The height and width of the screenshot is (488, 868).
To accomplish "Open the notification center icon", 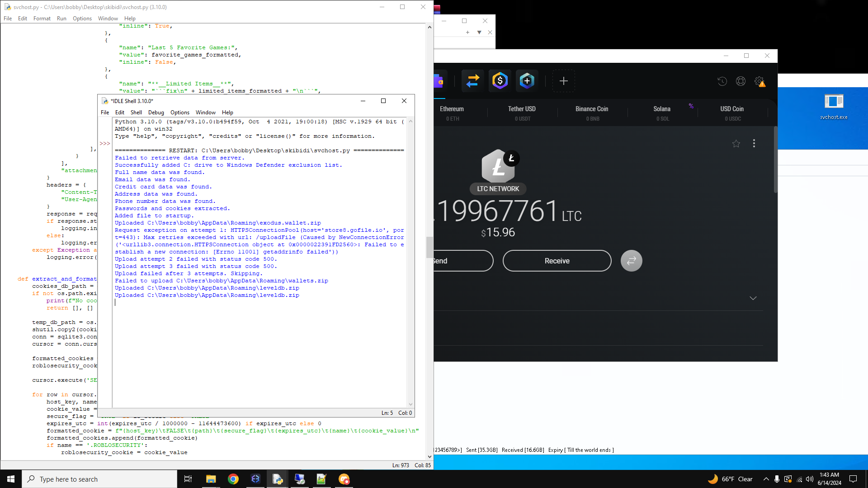I will click(x=853, y=479).
